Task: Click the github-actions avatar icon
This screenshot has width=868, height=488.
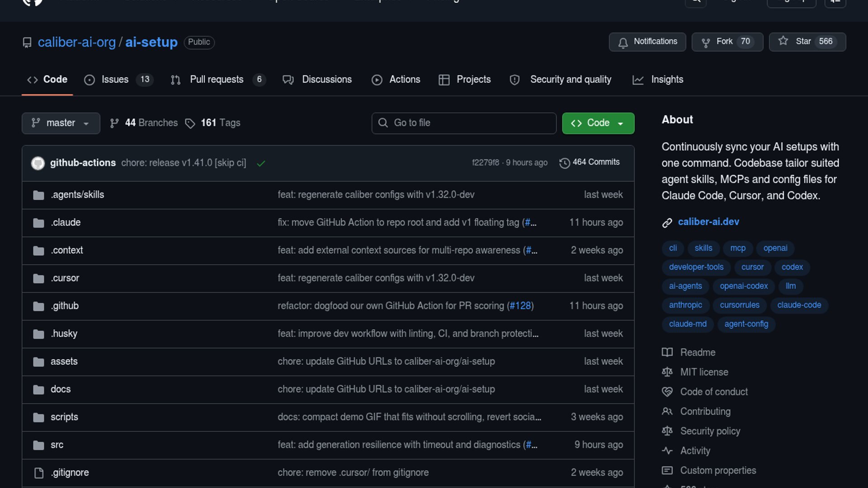Action: [38, 163]
